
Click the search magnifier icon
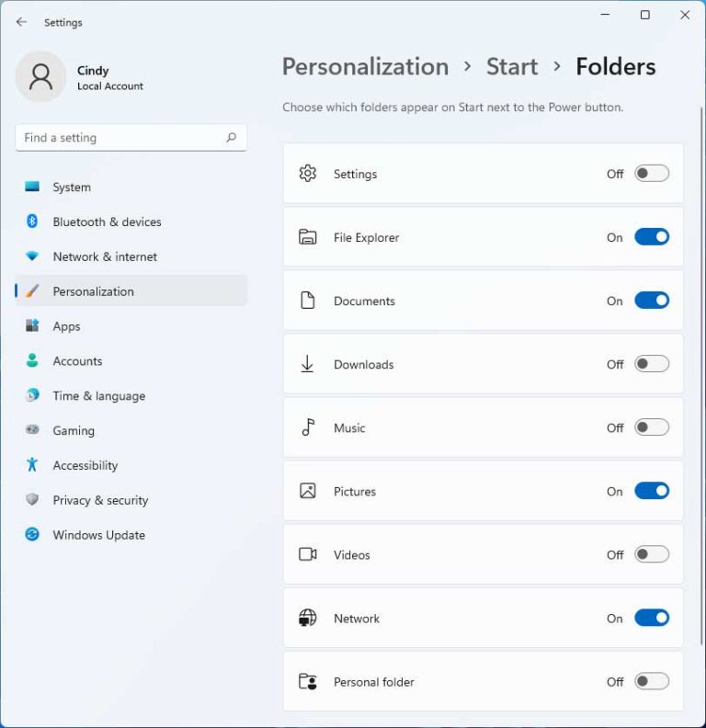coord(231,138)
